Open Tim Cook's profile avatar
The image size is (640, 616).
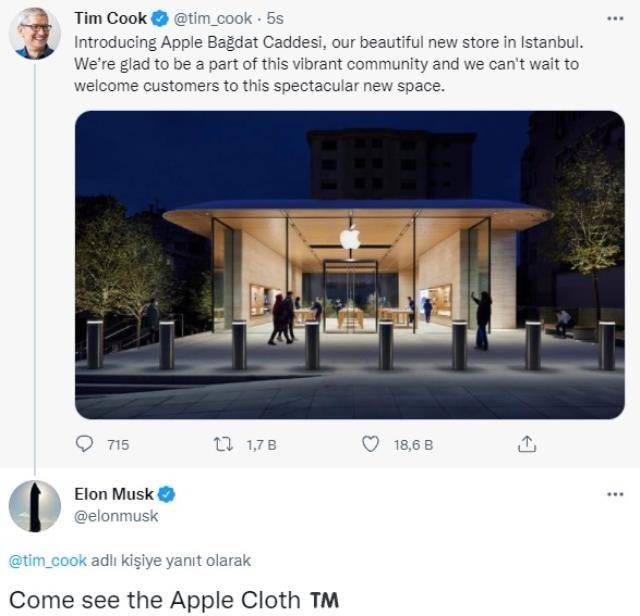[x=34, y=33]
